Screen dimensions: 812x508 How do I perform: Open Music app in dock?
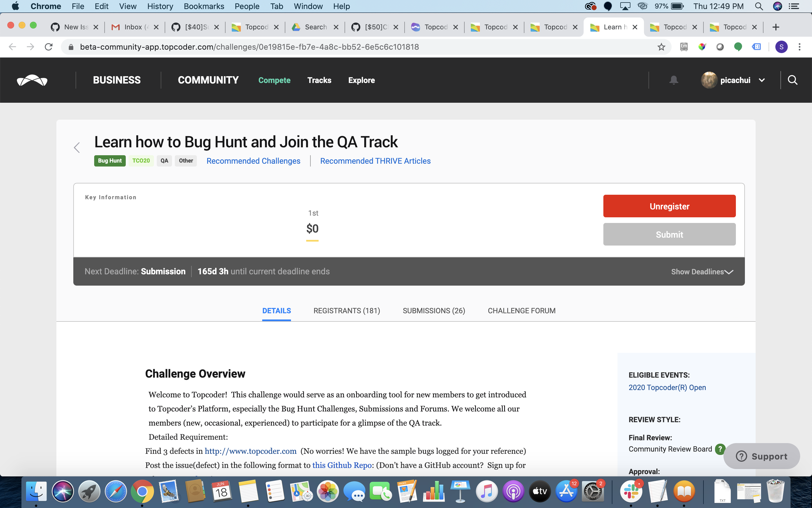pos(487,491)
